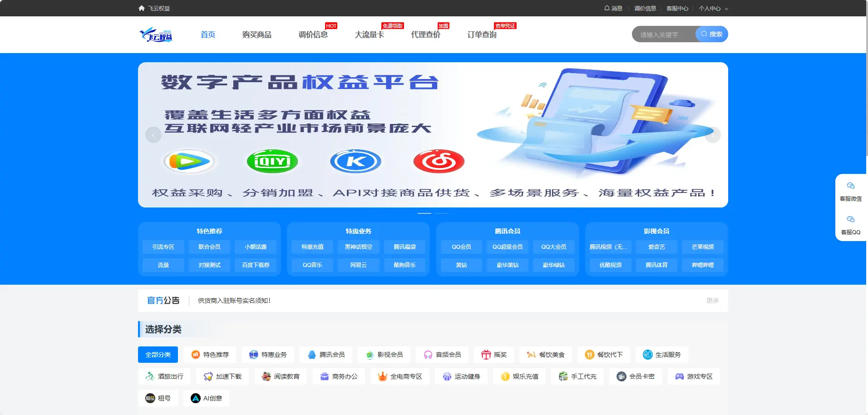Click 更多 next to the announcements

point(712,300)
